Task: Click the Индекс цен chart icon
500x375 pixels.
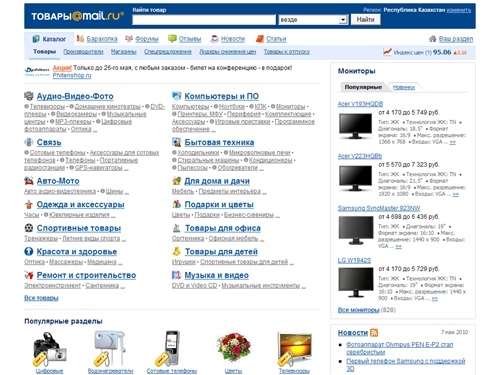Action: point(387,52)
